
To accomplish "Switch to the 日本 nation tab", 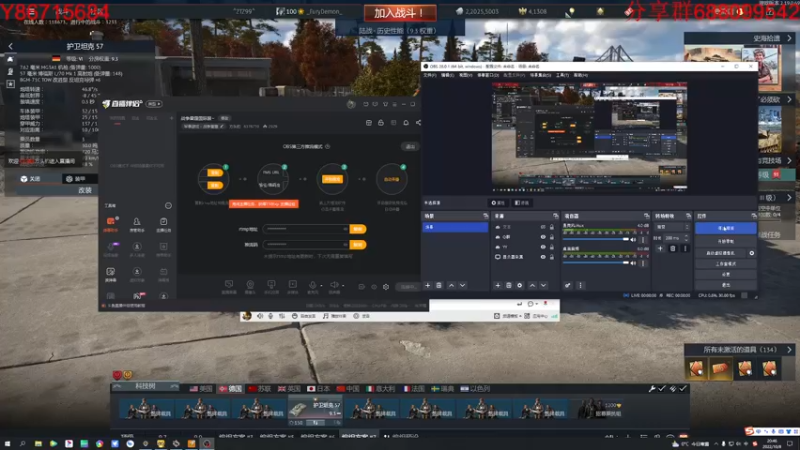I will click(318, 389).
